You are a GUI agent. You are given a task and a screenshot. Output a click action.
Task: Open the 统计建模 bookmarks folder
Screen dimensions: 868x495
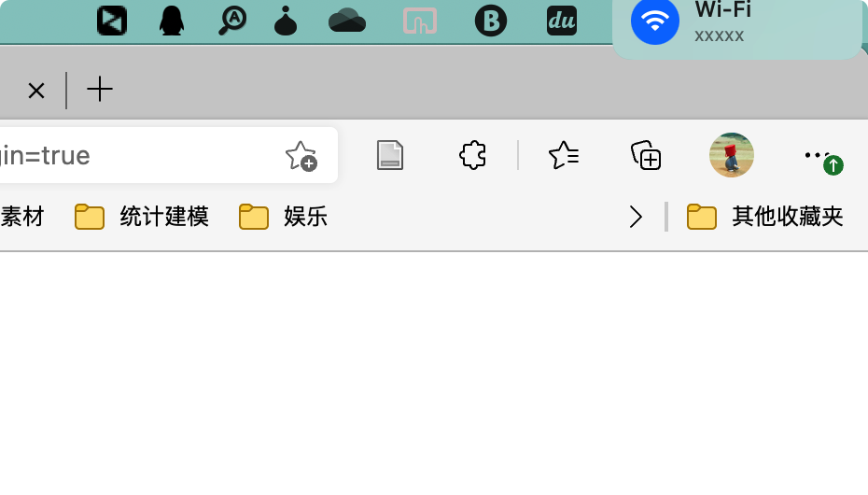(142, 217)
